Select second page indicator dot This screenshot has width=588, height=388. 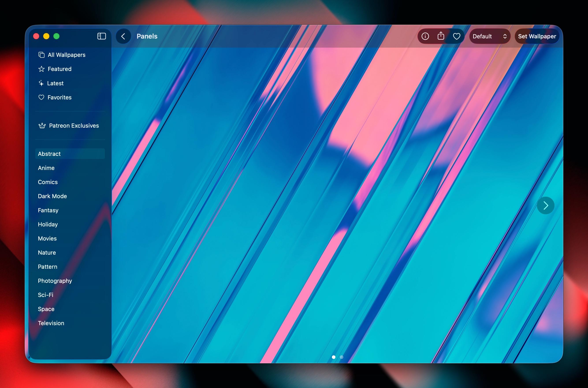click(342, 357)
